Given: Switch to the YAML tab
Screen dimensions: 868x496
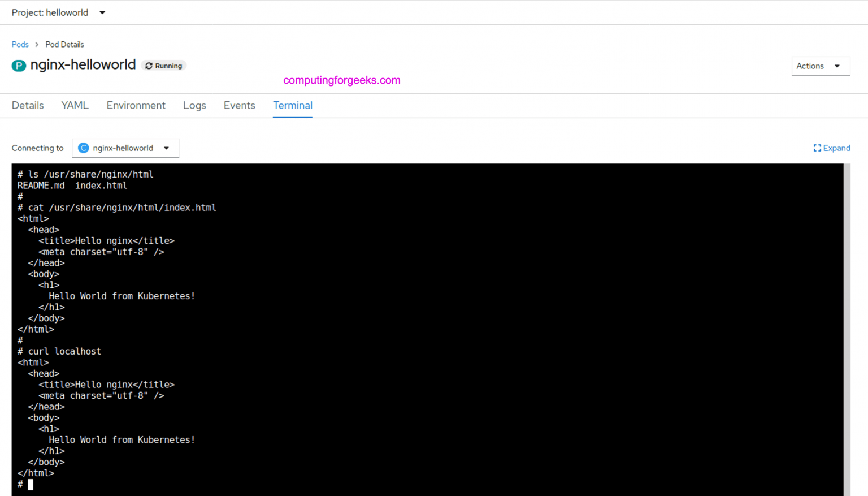Looking at the screenshot, I should 75,105.
